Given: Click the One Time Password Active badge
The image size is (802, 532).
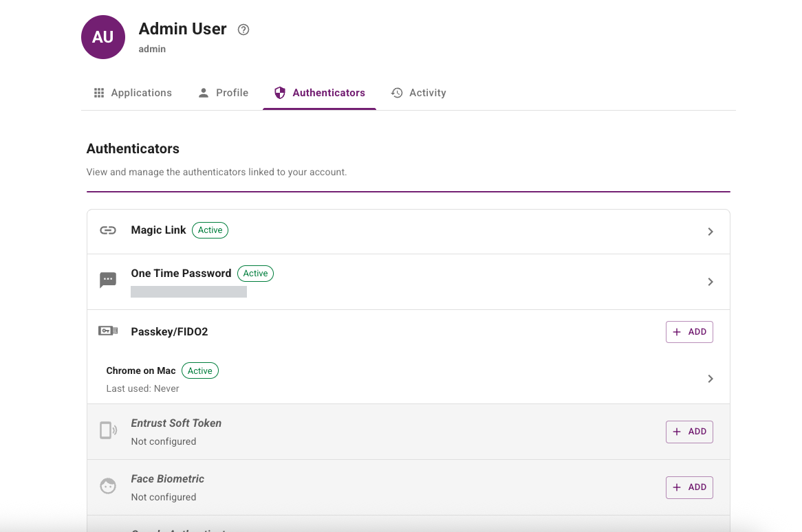Looking at the screenshot, I should coord(255,274).
